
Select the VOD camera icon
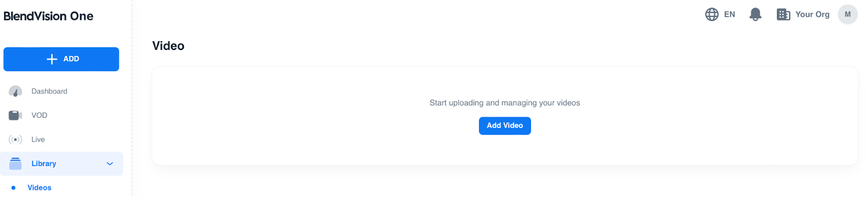pyautogui.click(x=15, y=115)
